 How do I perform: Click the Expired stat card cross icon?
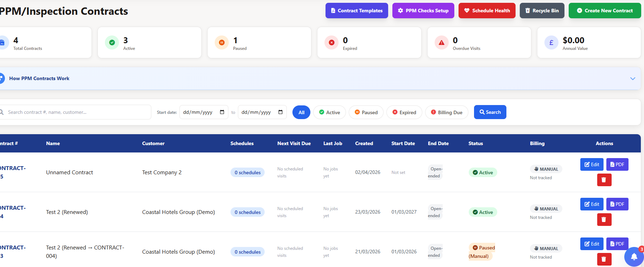tap(332, 43)
